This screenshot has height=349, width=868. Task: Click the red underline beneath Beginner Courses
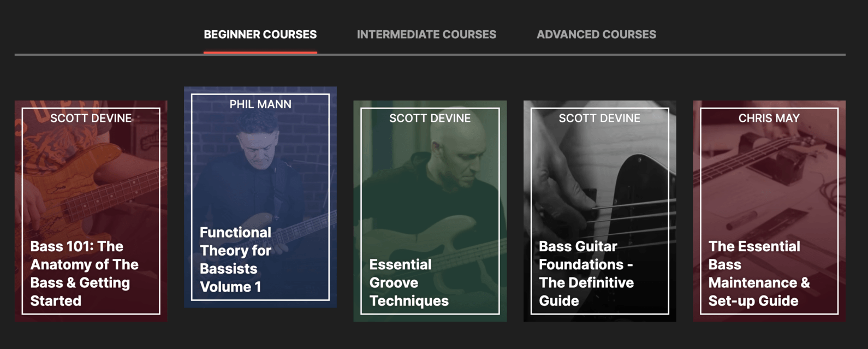pos(260,52)
